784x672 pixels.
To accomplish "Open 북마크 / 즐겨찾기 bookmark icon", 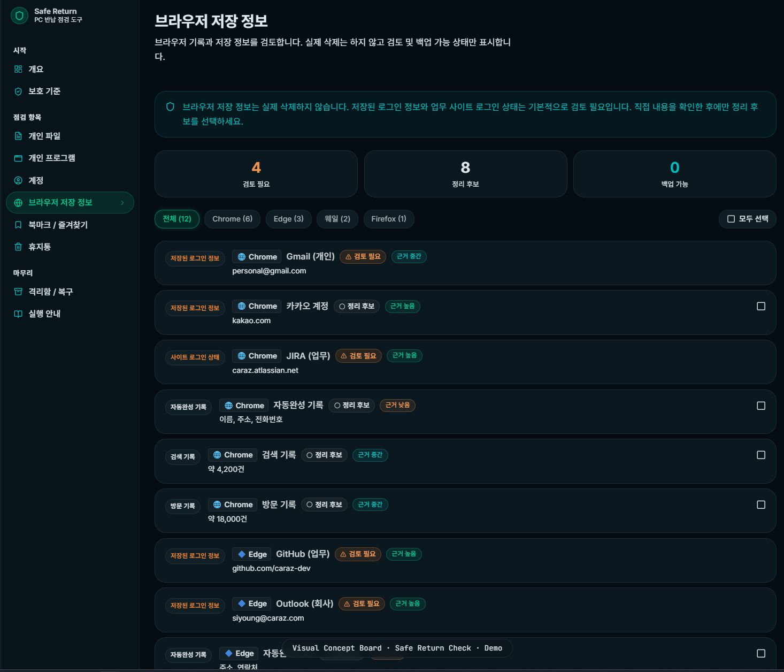I will 18,225.
